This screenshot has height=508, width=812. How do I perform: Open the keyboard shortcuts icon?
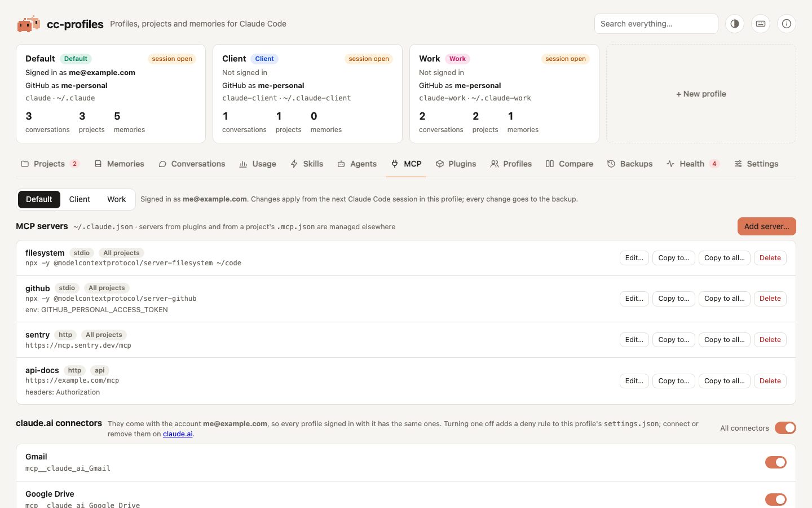click(761, 24)
